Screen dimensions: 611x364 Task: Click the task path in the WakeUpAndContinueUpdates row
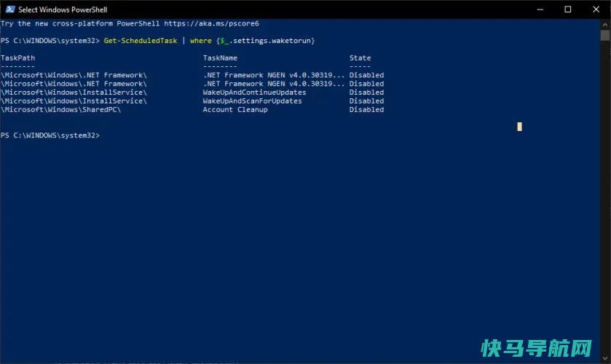(74, 92)
